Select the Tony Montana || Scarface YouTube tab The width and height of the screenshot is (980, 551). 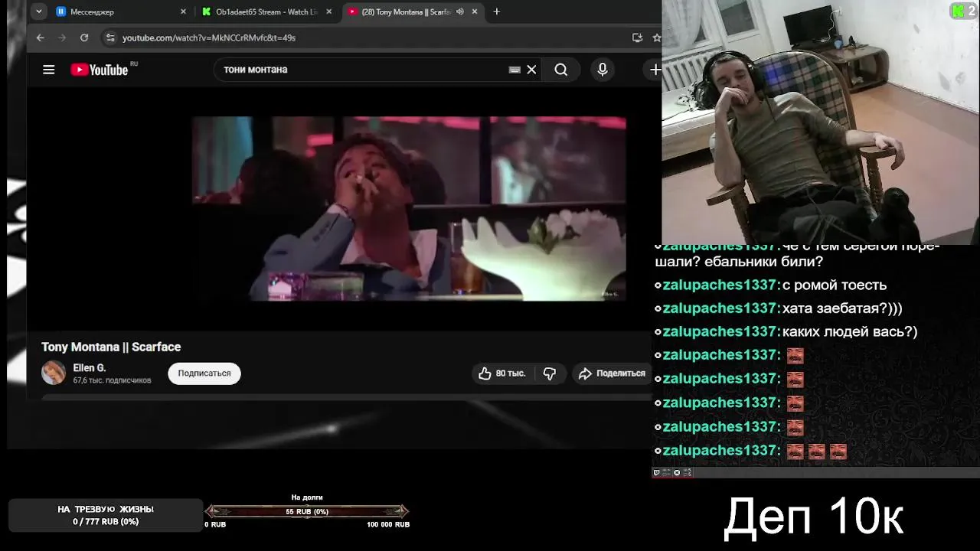(413, 11)
